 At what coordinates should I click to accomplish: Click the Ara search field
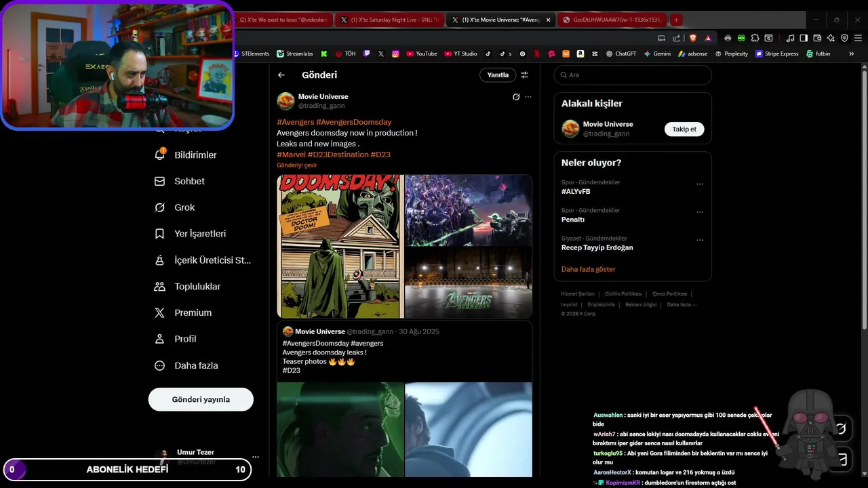pos(633,75)
